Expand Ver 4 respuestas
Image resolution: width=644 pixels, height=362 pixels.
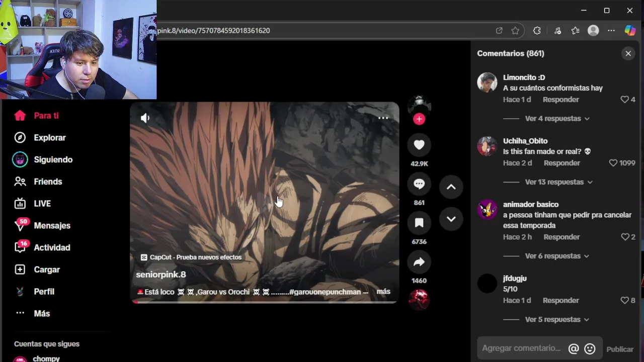click(x=557, y=119)
